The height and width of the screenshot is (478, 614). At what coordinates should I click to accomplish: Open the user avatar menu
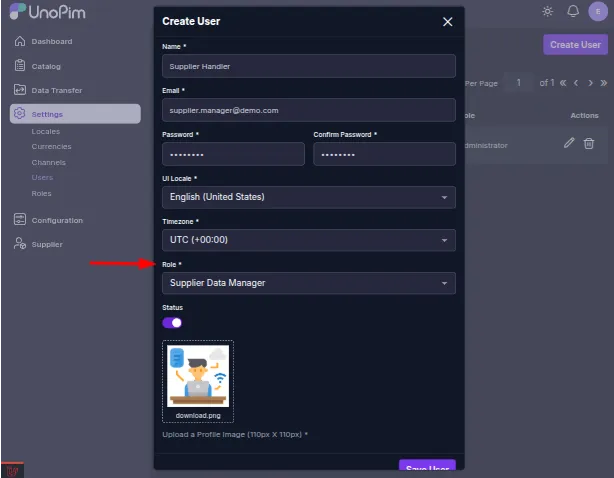598,11
